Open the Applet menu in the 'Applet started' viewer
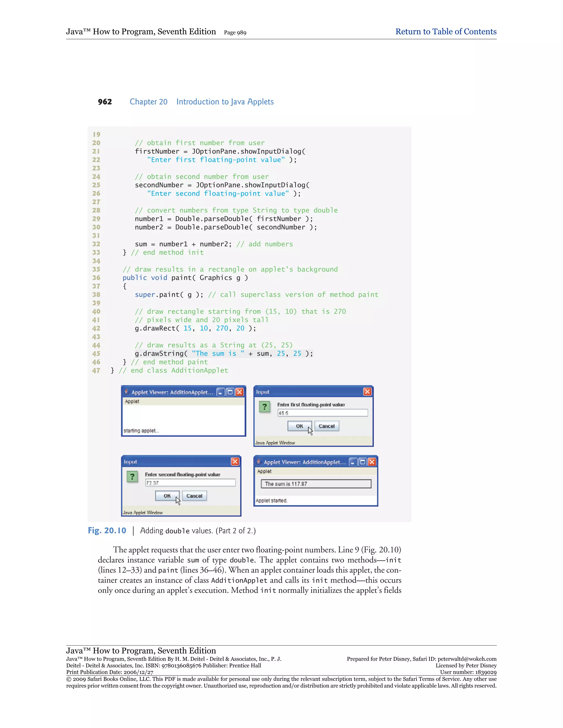The height and width of the screenshot is (728, 563). coord(264,471)
